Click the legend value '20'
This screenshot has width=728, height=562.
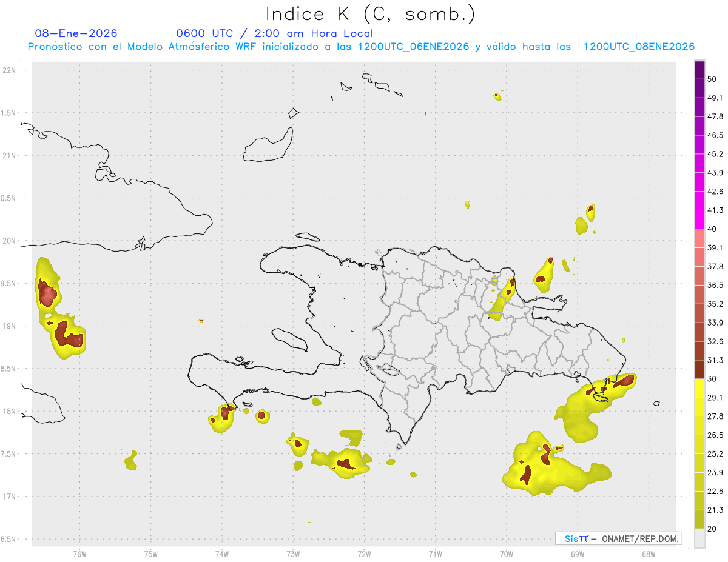coord(713,529)
